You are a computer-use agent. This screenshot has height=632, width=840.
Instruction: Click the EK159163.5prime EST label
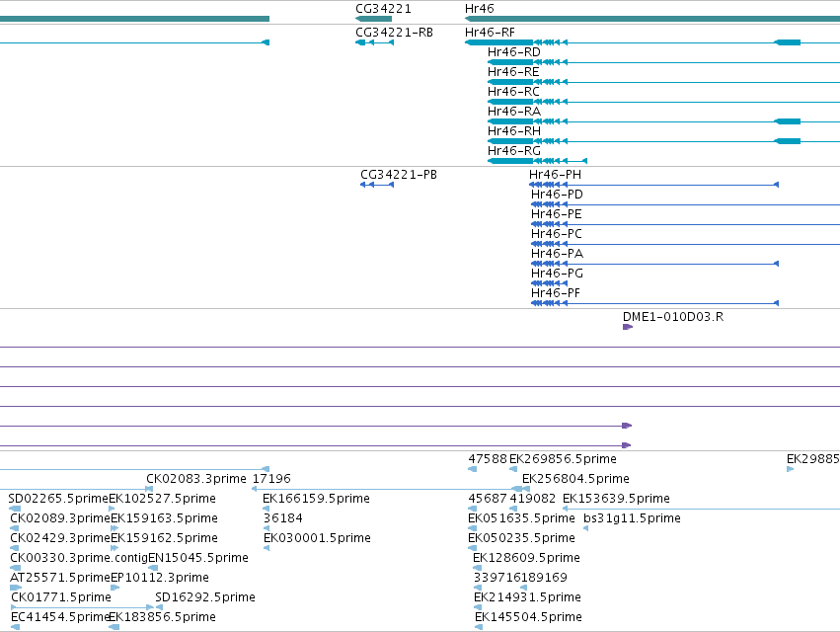pos(164,518)
